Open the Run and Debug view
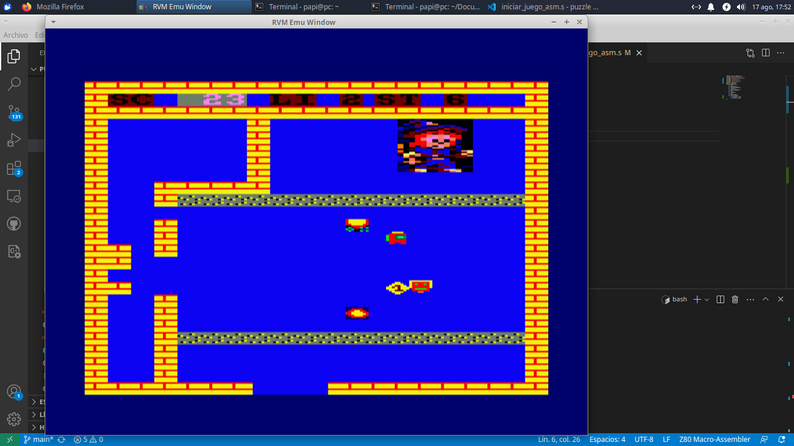794x446 pixels. click(x=14, y=140)
